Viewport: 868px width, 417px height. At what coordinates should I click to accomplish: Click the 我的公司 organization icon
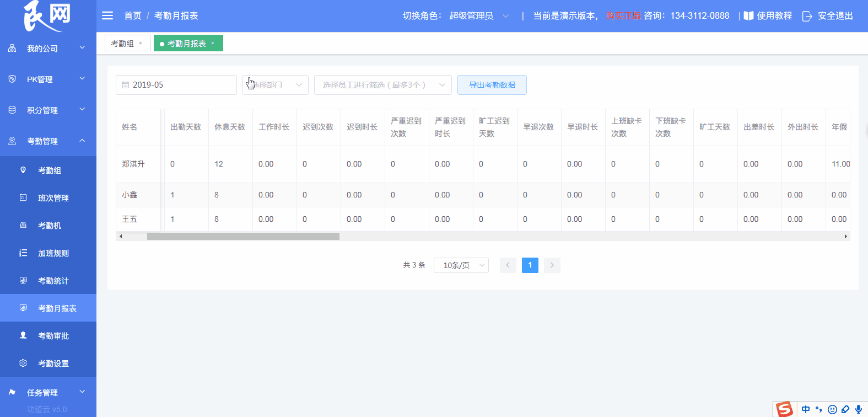pyautogui.click(x=12, y=49)
